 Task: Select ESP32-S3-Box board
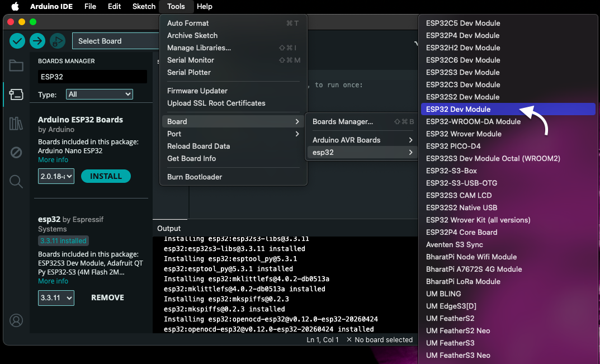(x=508, y=171)
